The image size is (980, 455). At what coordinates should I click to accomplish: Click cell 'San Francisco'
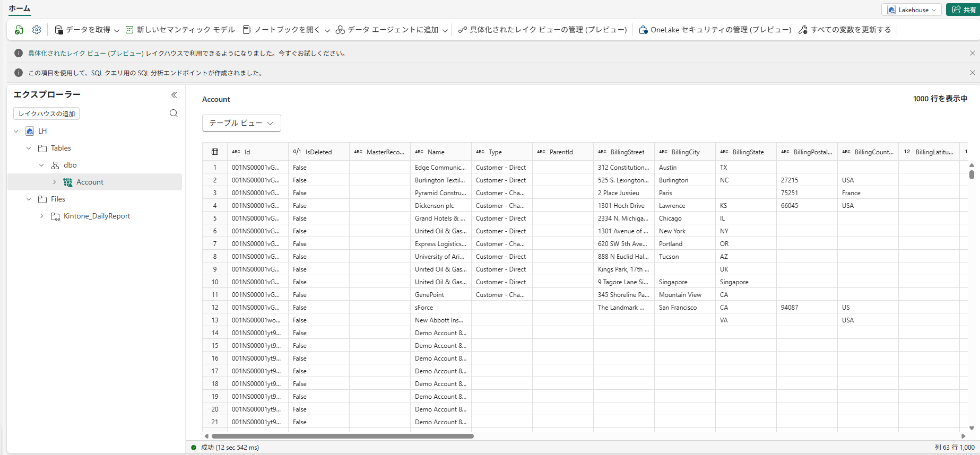[x=685, y=308]
